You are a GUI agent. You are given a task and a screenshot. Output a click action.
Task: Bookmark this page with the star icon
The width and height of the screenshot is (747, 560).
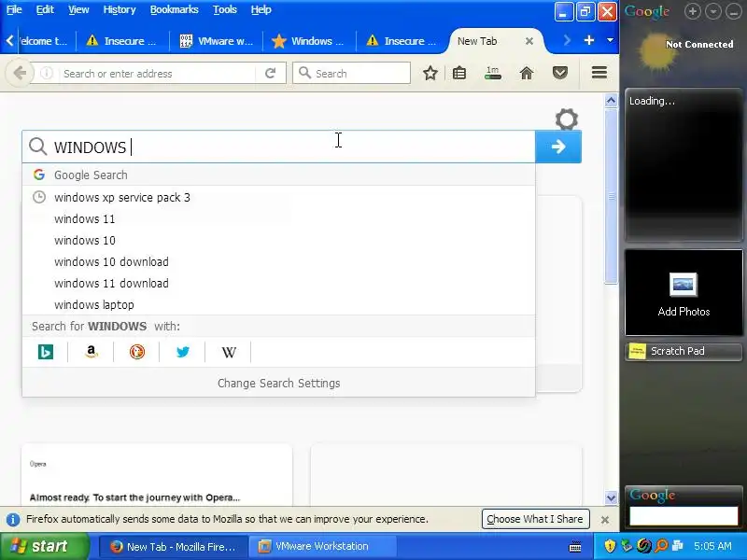(x=430, y=74)
